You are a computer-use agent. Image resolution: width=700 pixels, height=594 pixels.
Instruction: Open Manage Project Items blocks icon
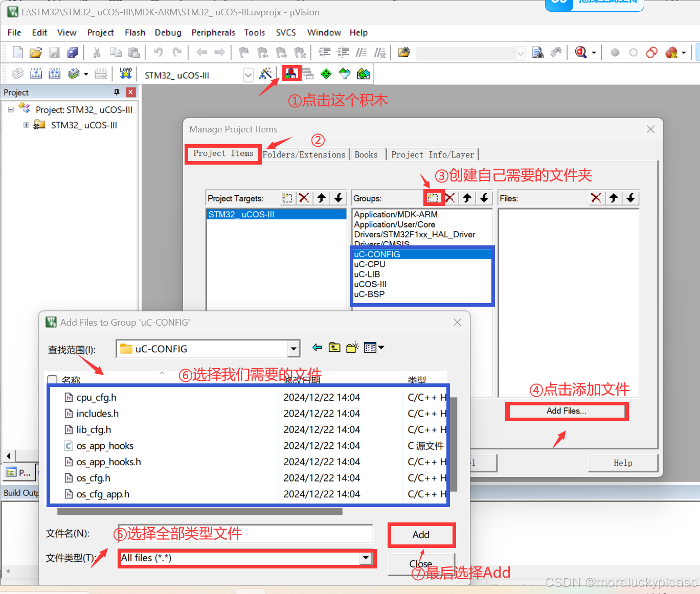pyautogui.click(x=290, y=74)
